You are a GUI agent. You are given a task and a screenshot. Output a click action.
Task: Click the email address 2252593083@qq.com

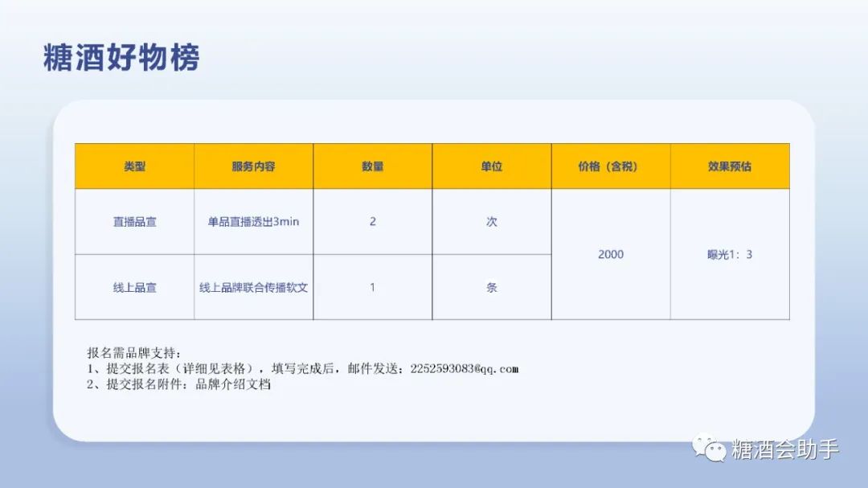(x=465, y=369)
